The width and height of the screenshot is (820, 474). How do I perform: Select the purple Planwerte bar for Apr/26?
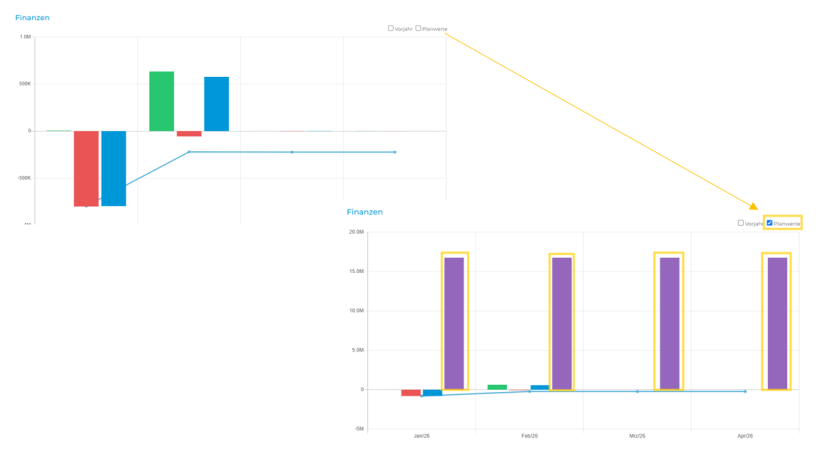coord(777,323)
